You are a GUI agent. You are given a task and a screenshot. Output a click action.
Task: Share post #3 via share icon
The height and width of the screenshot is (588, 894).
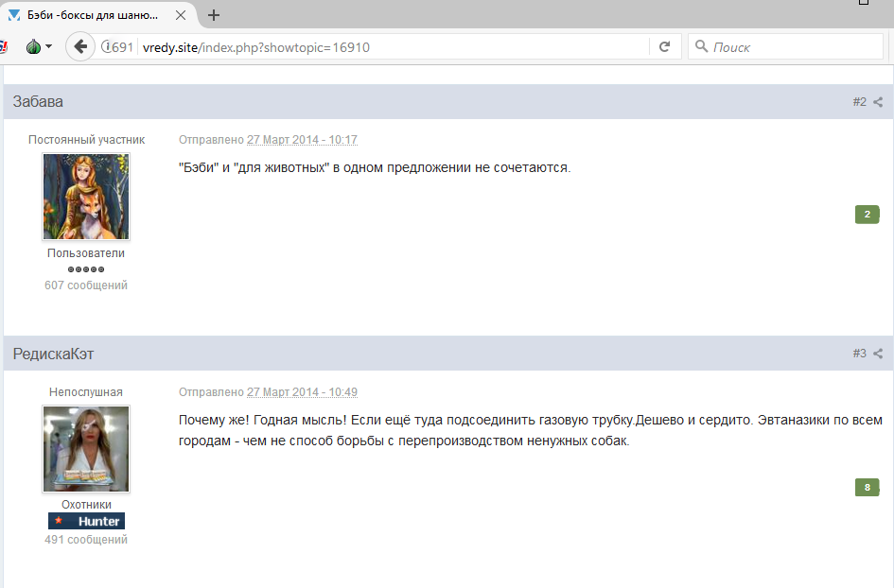click(878, 354)
